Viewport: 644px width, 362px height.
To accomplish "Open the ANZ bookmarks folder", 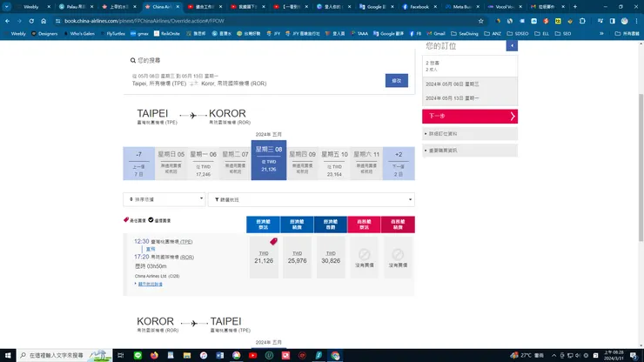I will (x=493, y=34).
